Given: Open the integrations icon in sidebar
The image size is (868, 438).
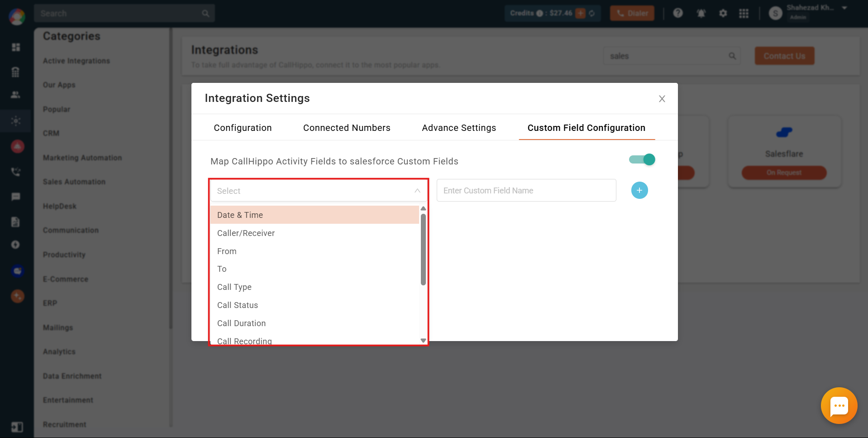Looking at the screenshot, I should click(16, 121).
